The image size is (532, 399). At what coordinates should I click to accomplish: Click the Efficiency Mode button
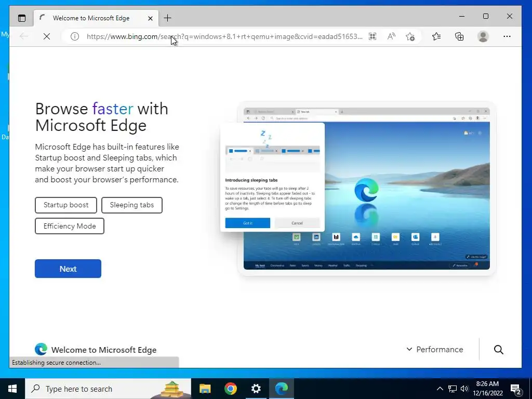pyautogui.click(x=70, y=226)
